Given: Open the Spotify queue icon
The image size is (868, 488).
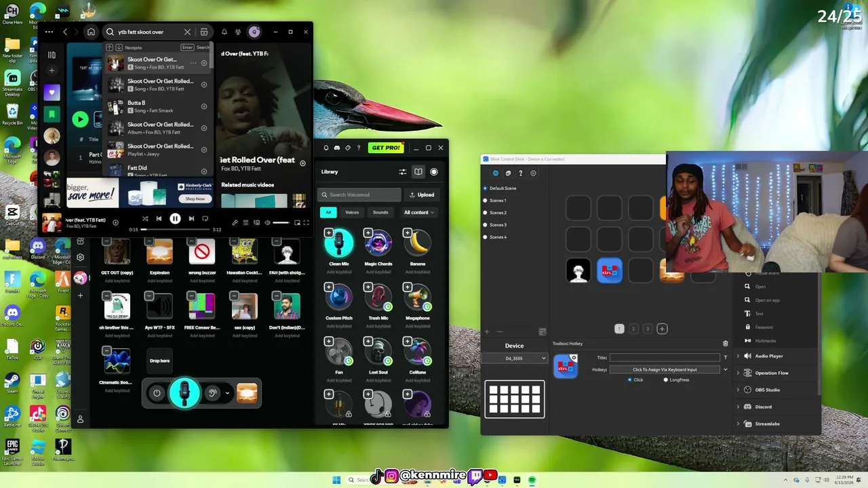Looking at the screenshot, I should 245,222.
